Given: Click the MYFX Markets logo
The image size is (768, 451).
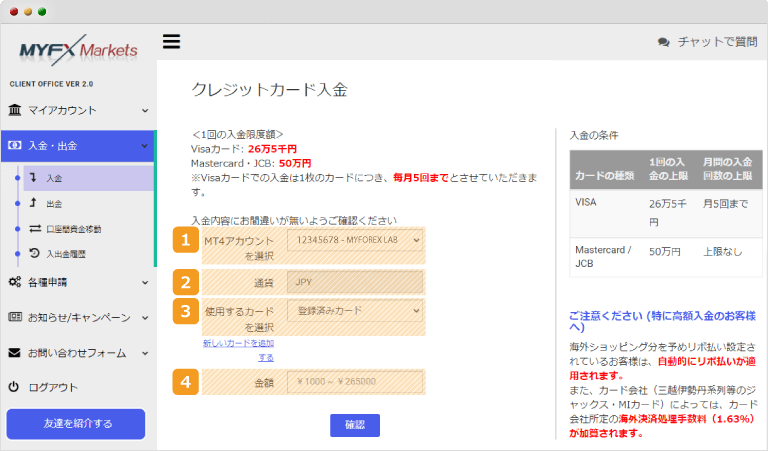Looking at the screenshot, I should (x=78, y=50).
